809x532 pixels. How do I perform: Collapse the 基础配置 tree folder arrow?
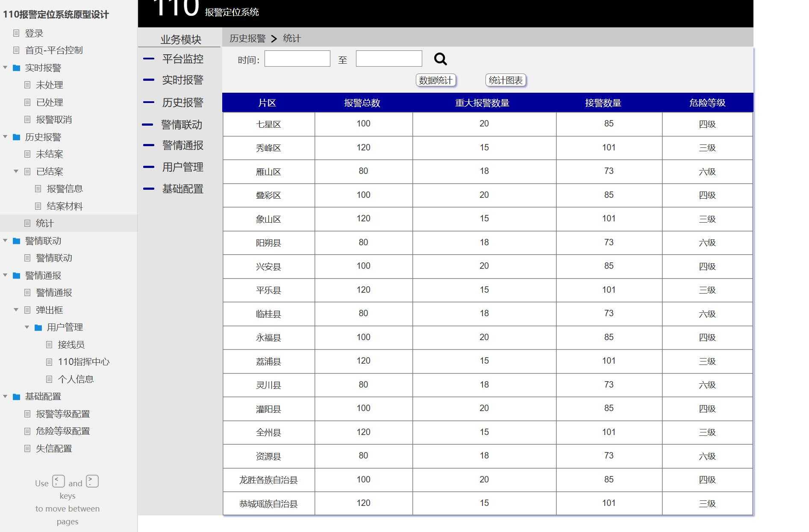(x=5, y=397)
